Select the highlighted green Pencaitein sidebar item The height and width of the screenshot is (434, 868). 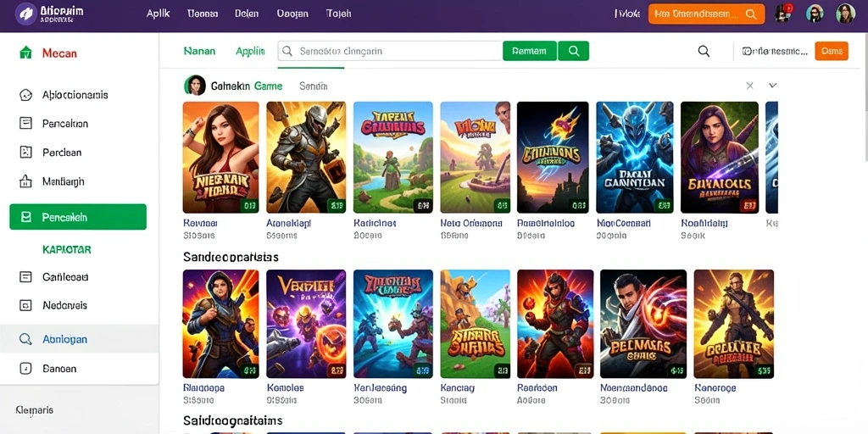click(78, 217)
